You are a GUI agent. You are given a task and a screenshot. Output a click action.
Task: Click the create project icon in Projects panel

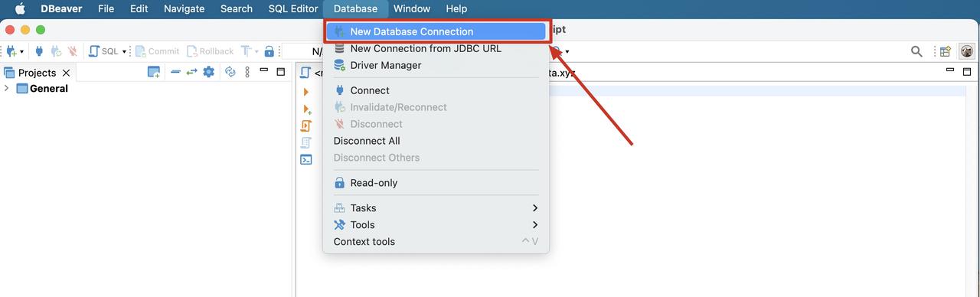pyautogui.click(x=154, y=72)
